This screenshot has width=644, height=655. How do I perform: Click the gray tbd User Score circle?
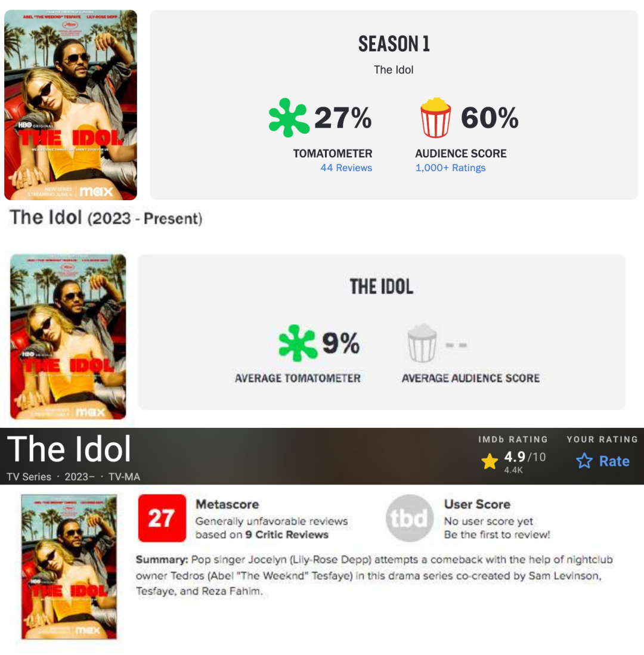(x=409, y=519)
